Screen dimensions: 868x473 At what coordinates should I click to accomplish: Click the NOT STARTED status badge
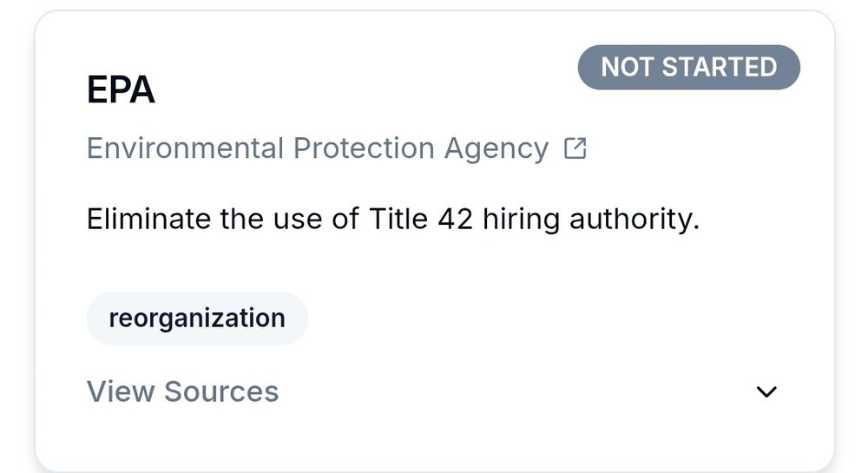click(688, 68)
